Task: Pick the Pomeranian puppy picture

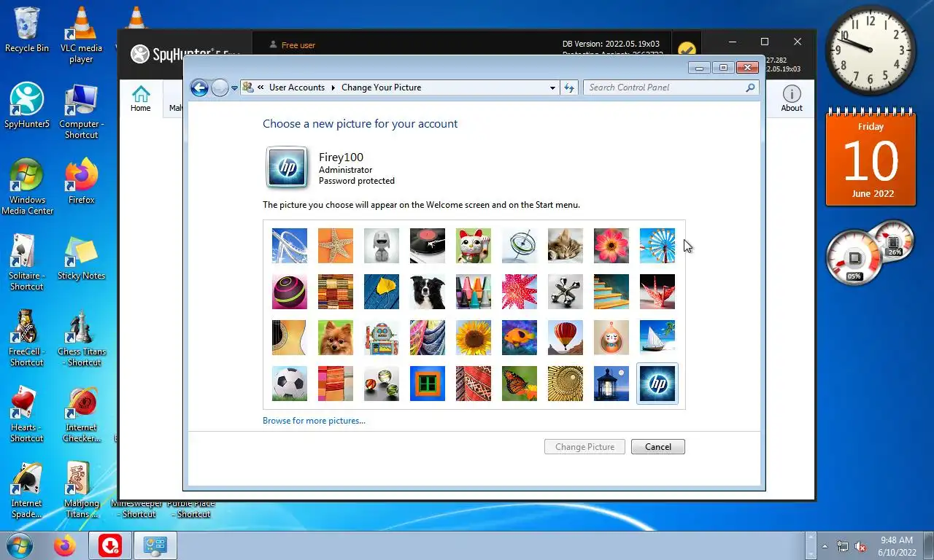Action: (x=336, y=338)
